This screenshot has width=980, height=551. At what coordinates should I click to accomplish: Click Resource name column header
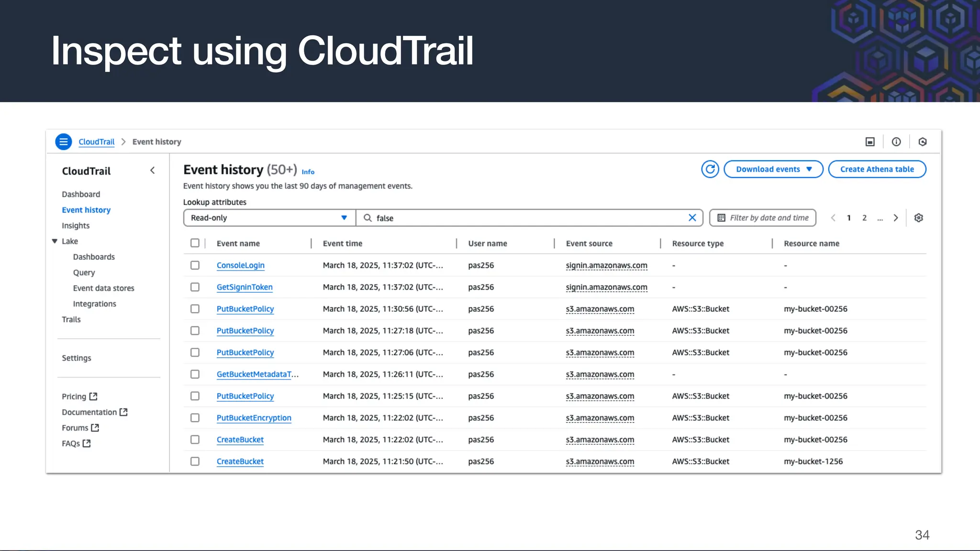click(812, 243)
